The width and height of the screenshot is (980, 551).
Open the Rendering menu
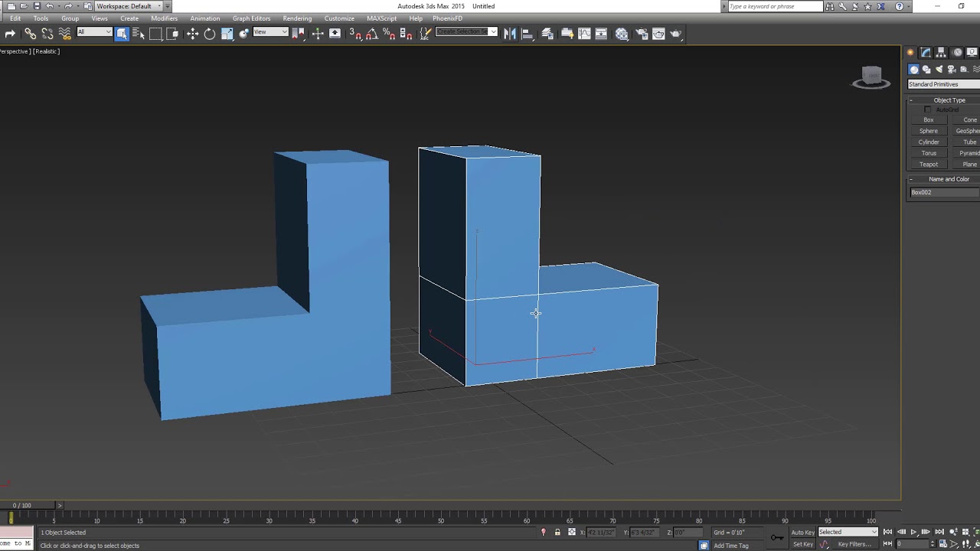(297, 18)
